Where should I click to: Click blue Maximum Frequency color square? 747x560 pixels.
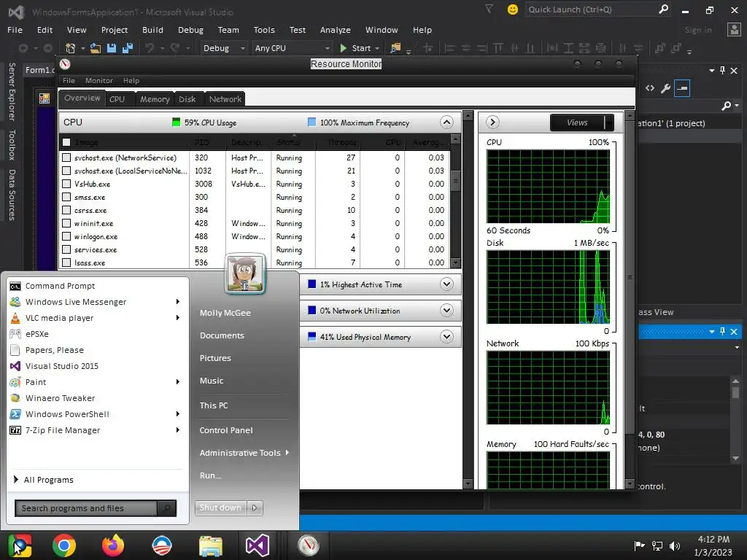312,122
